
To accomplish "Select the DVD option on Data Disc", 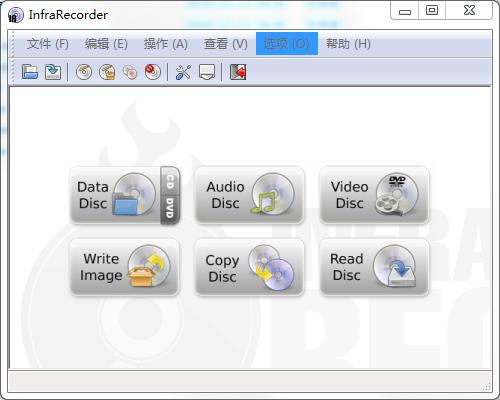I will [170, 209].
